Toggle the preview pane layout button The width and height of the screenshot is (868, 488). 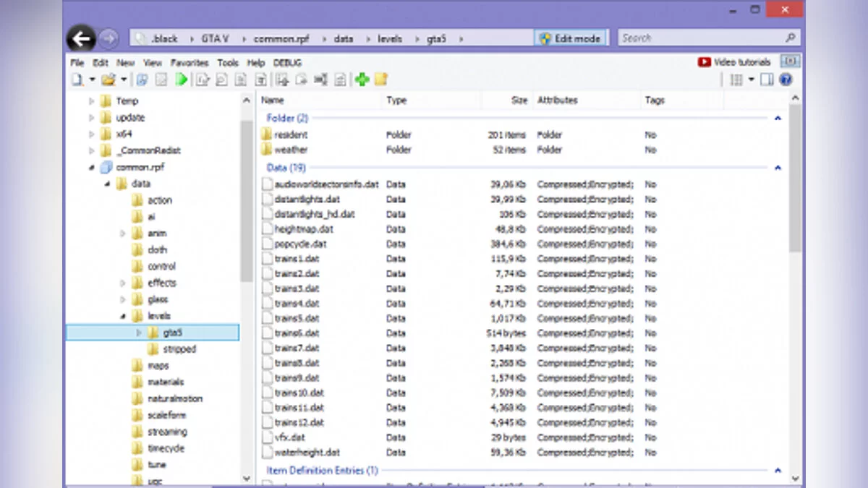[x=767, y=80]
